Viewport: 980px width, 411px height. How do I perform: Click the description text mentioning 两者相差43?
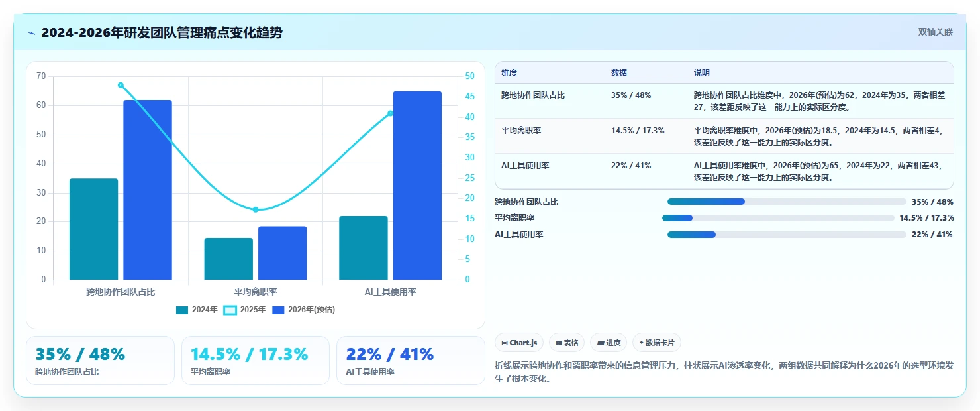[820, 171]
